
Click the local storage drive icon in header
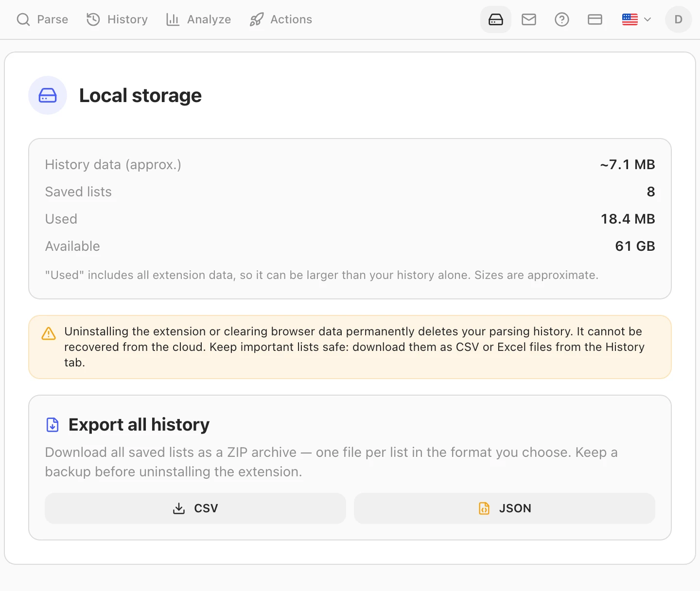(496, 19)
